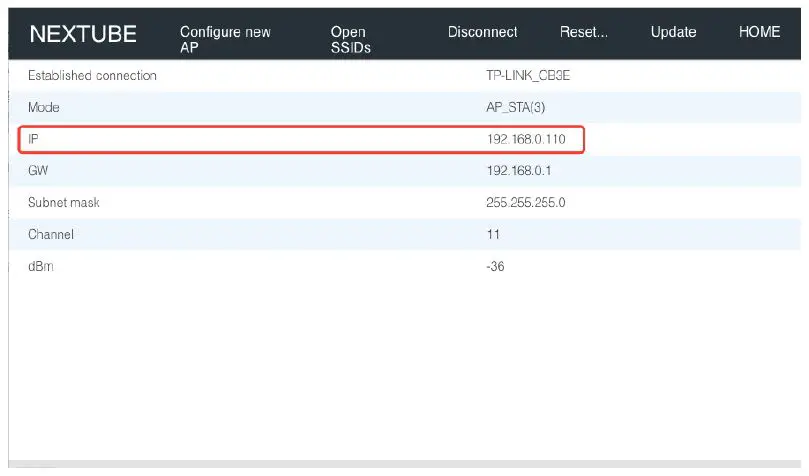Click the Mode row label
809x476 pixels.
[44, 107]
